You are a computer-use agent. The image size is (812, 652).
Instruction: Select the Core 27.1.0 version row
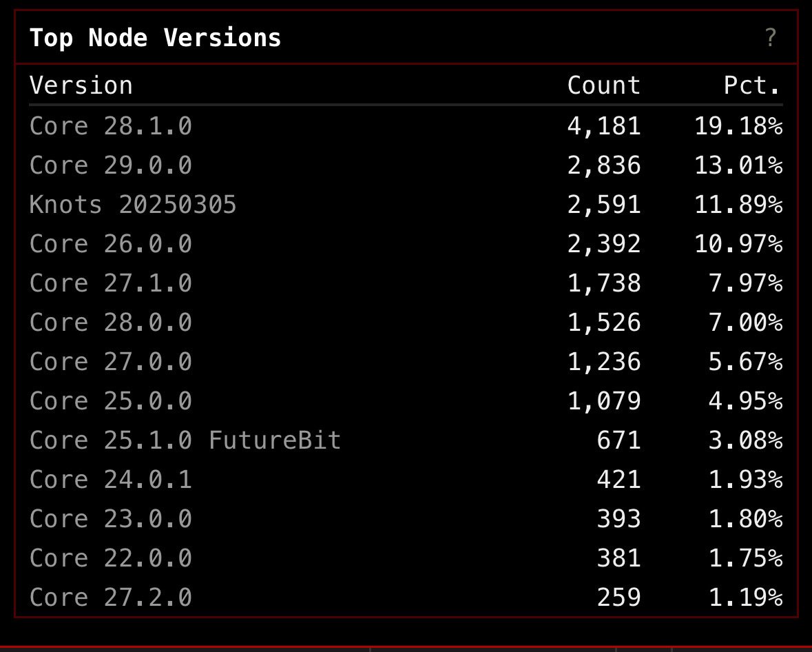[406, 283]
